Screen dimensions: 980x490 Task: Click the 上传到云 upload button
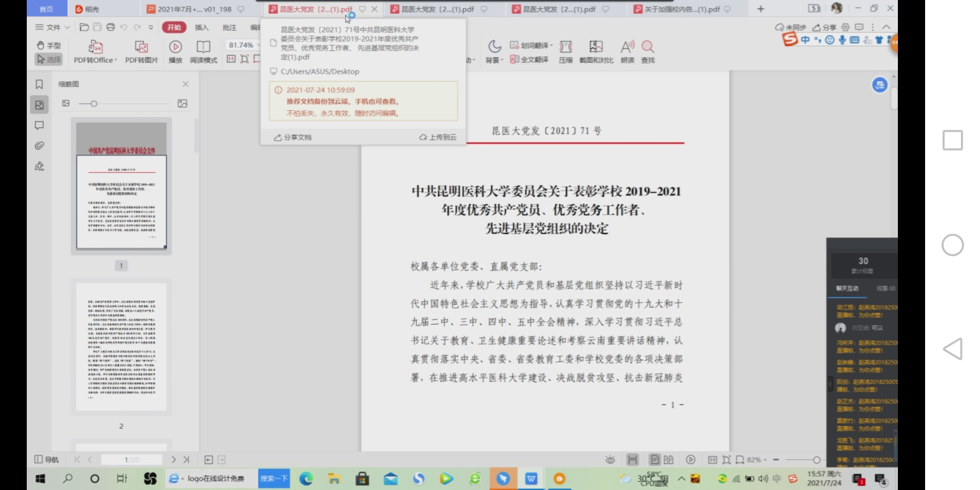coord(438,137)
